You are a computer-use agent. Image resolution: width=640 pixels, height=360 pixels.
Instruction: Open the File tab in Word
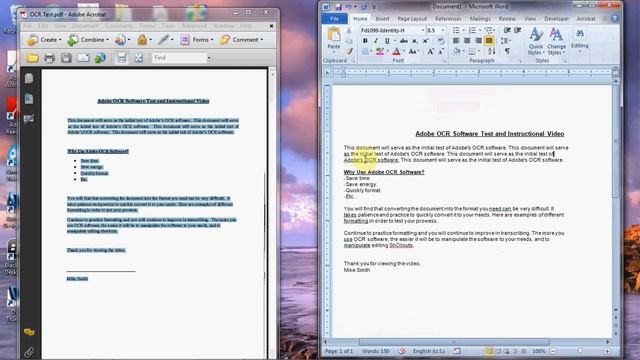tap(334, 19)
